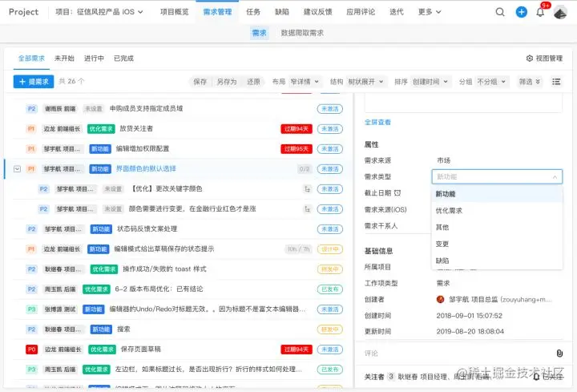Click 未激活 status on 状态码反馈文案处理 row

[x=330, y=229]
